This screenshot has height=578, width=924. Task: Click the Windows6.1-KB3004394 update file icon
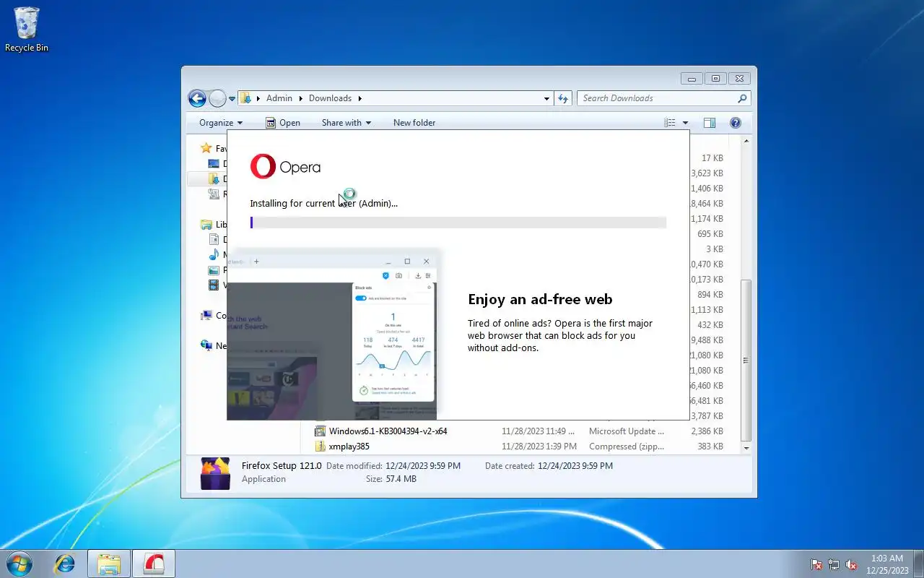pos(320,431)
